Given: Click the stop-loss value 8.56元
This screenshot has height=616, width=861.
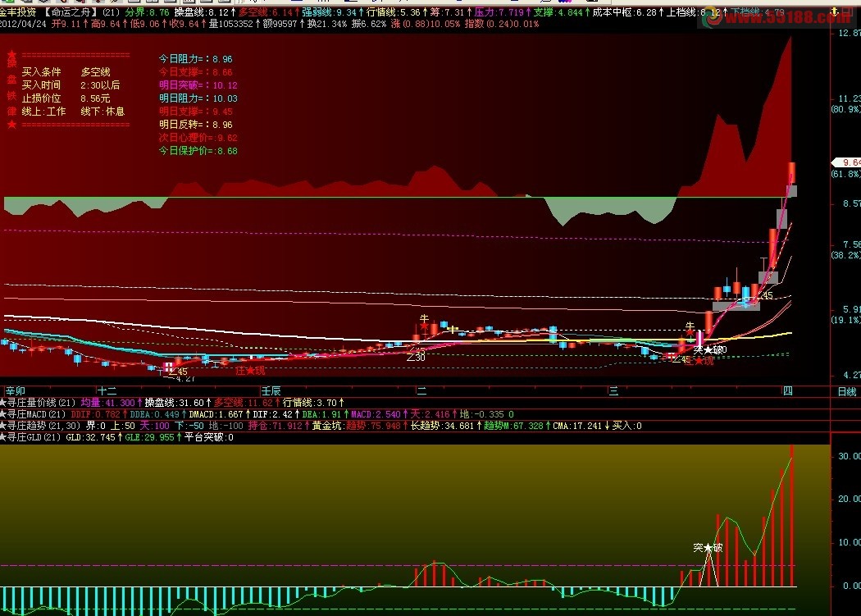Looking at the screenshot, I should pos(96,98).
